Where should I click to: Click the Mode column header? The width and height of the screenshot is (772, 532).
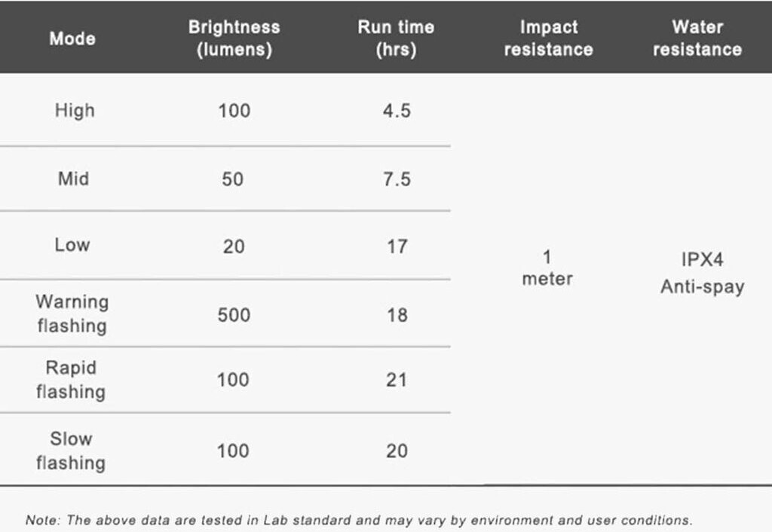coord(72,38)
